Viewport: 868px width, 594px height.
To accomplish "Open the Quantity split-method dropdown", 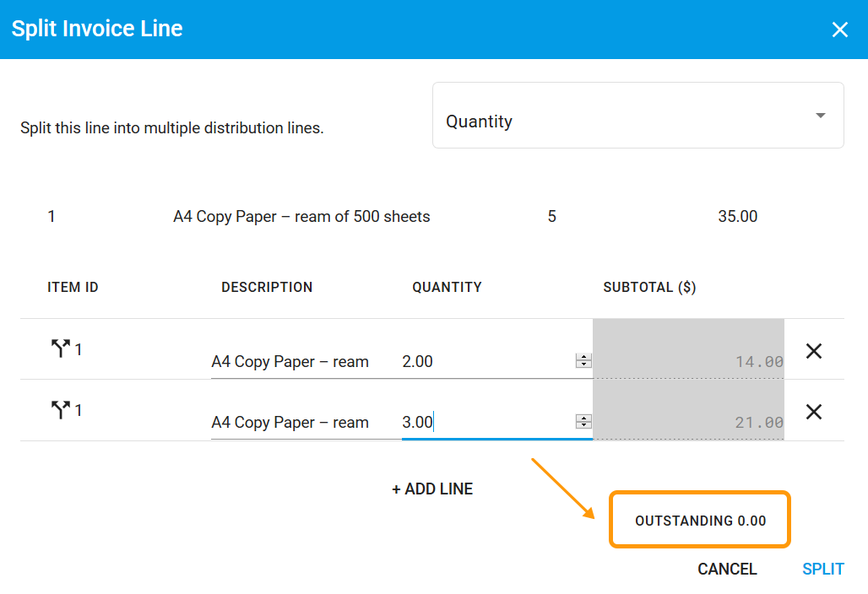I will (x=638, y=115).
